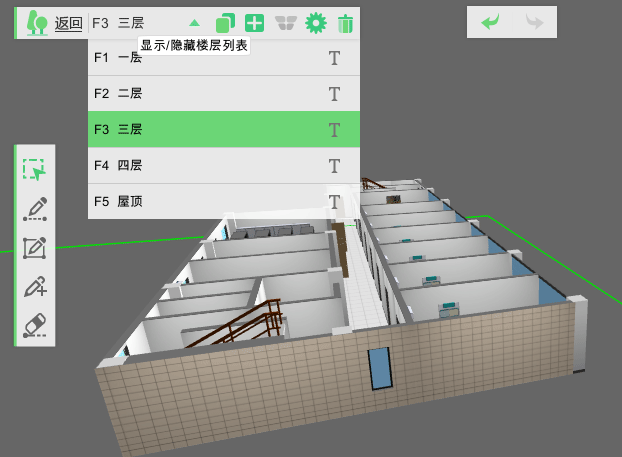Image resolution: width=622 pixels, height=457 pixels.
Task: Select floor F5 屋顶
Action: [224, 201]
